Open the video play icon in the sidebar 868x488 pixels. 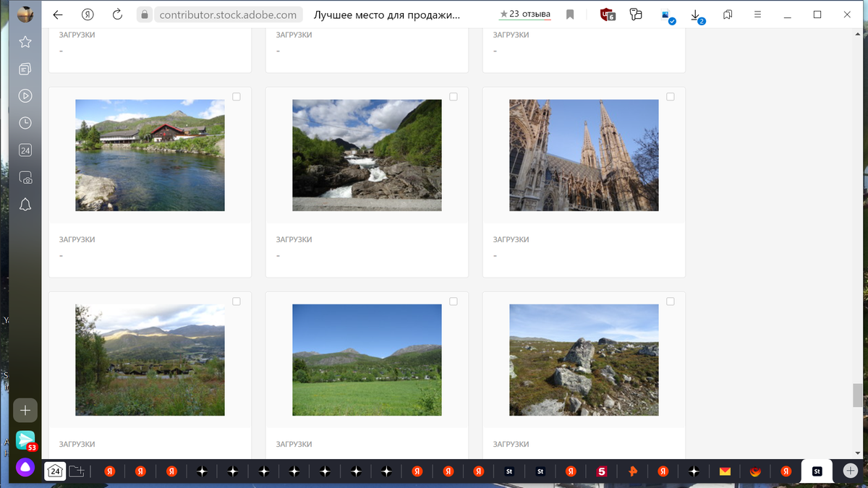tap(25, 95)
